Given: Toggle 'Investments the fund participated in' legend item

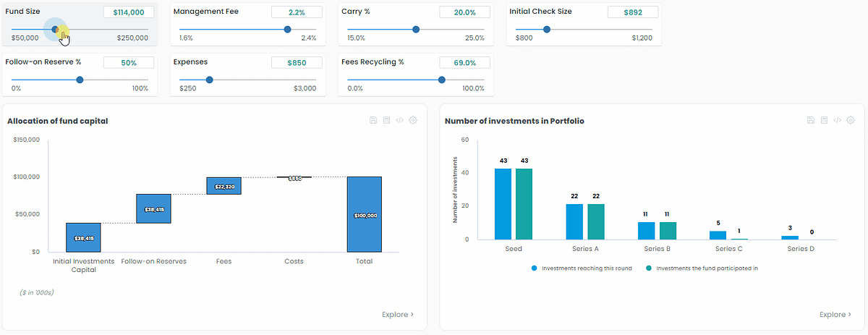Looking at the screenshot, I should (x=702, y=268).
